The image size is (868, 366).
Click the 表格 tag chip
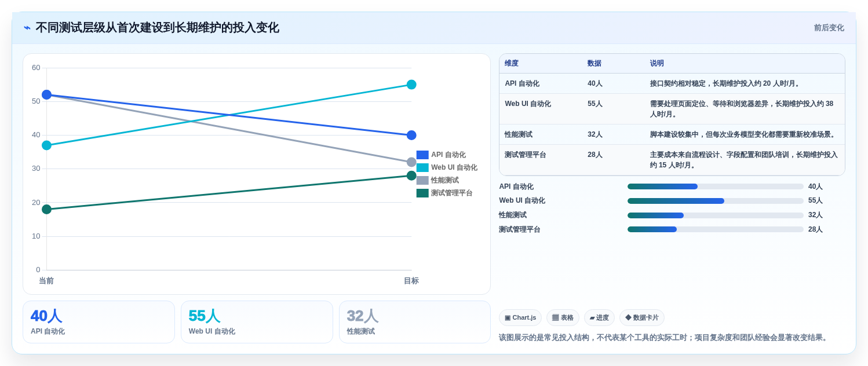tap(563, 317)
